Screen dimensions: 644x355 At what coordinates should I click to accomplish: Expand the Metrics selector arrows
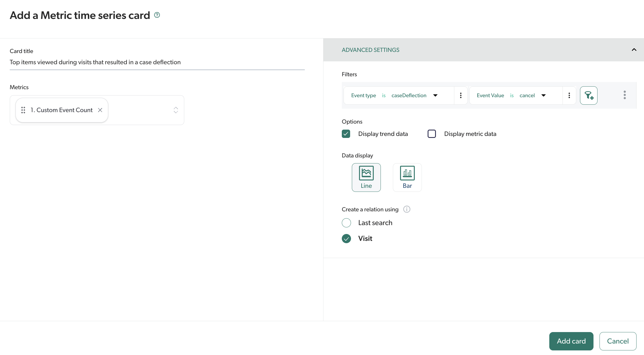(176, 110)
